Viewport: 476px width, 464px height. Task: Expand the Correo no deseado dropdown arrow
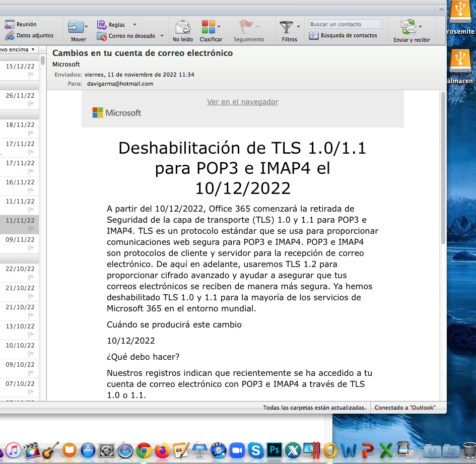coord(162,36)
